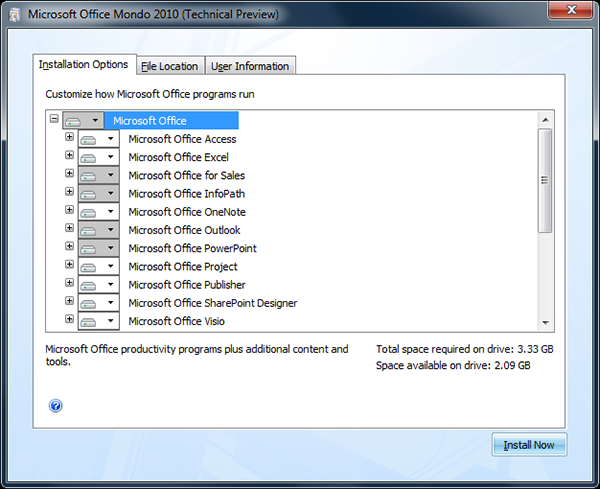This screenshot has width=600, height=489.
Task: Open install-state dropdown for Microsoft Office Project
Action: tap(99, 266)
